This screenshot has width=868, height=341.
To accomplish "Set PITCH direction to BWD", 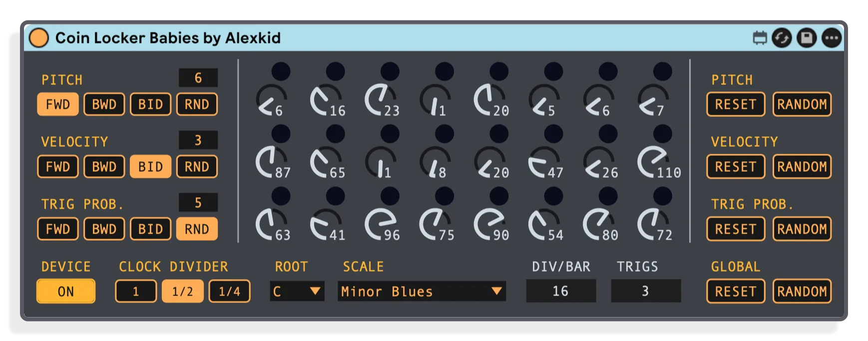I will click(104, 104).
